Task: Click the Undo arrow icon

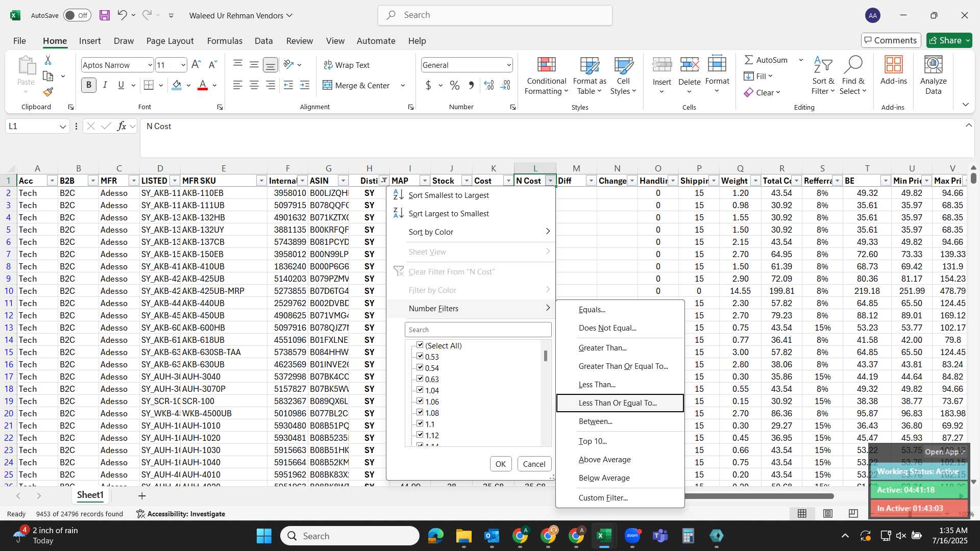Action: tap(122, 15)
